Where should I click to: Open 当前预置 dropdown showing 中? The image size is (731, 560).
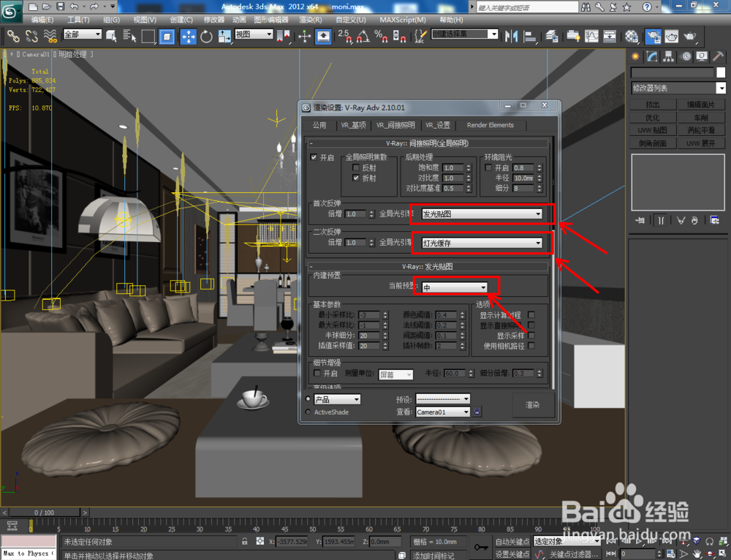tap(455, 288)
